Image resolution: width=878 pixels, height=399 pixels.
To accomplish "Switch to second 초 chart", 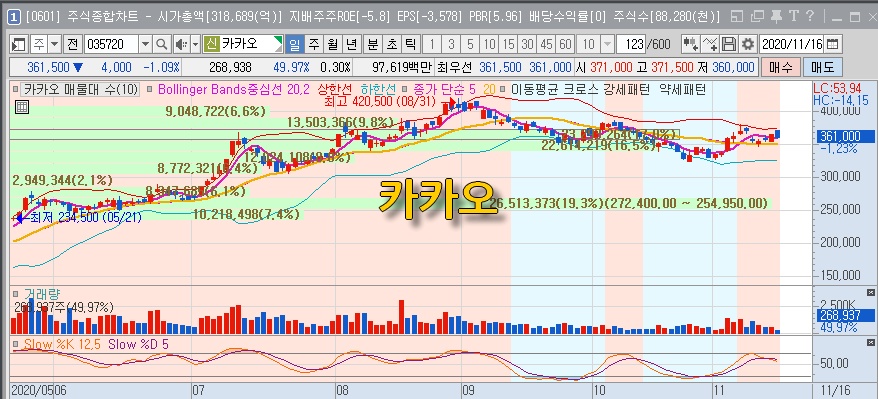I will point(391,44).
